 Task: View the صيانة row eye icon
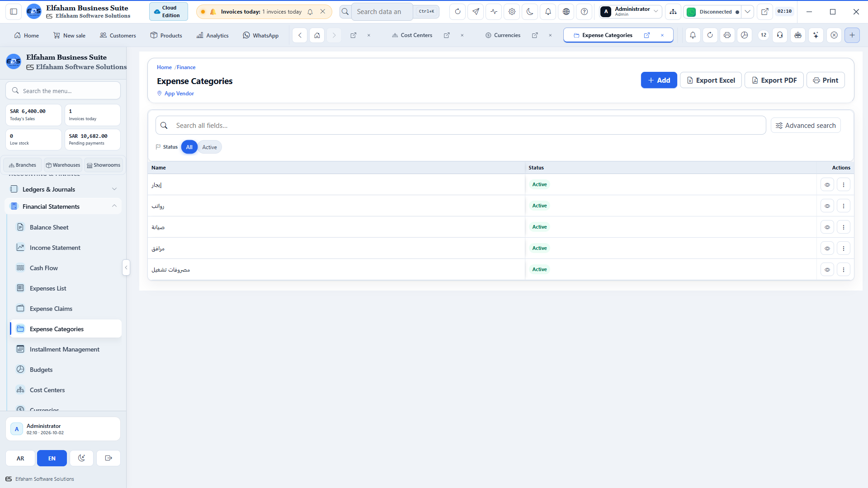pyautogui.click(x=827, y=227)
